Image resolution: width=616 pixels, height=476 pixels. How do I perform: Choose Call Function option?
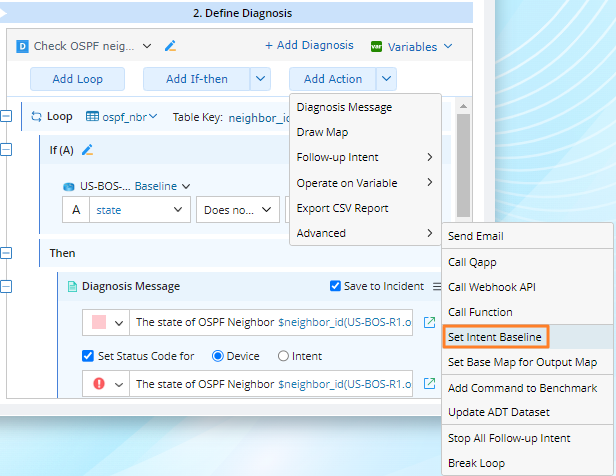click(528, 312)
